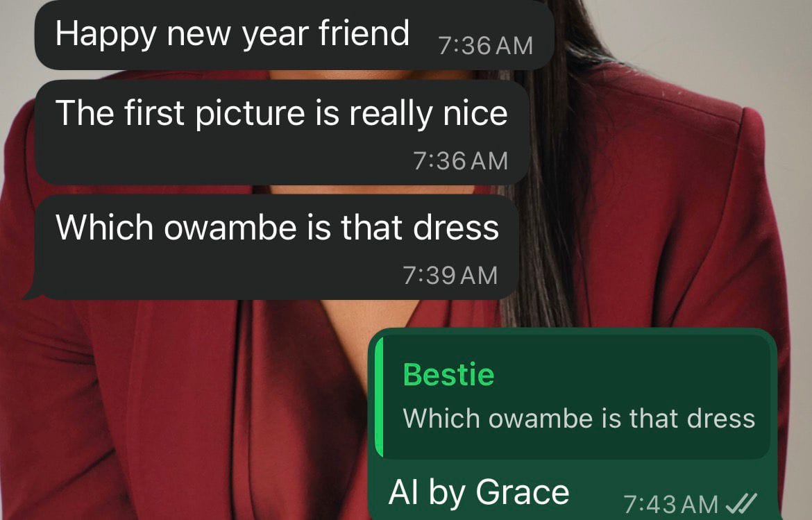Image resolution: width=812 pixels, height=520 pixels.
Task: Tap the word 'friend' in the top message
Action: [x=364, y=32]
